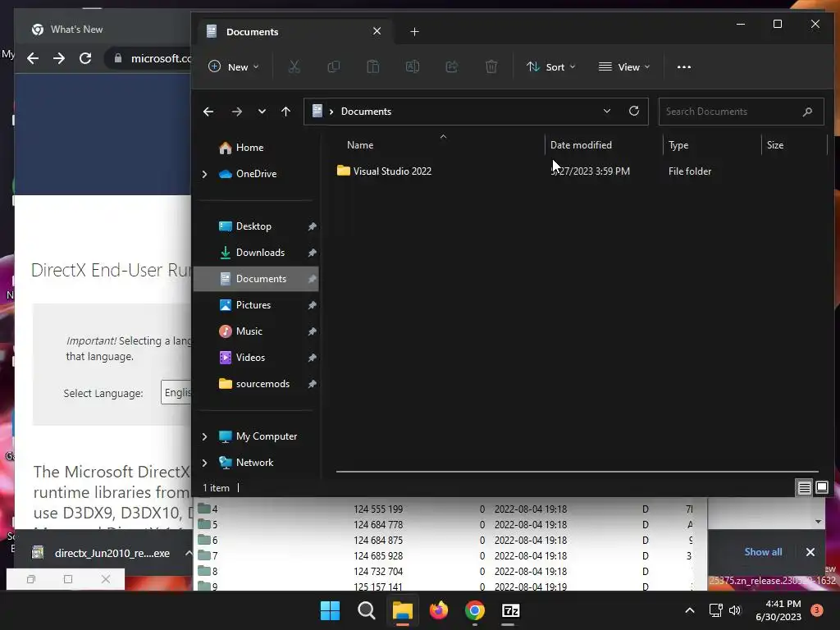Image resolution: width=840 pixels, height=630 pixels.
Task: Unpin Music from Quick access
Action: (x=312, y=331)
